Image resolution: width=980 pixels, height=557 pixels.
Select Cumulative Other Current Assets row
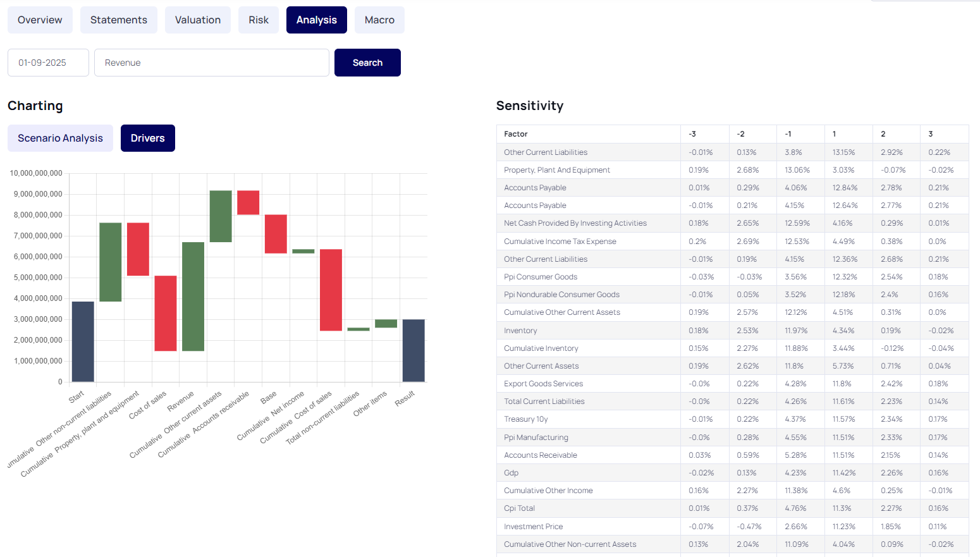tap(732, 312)
